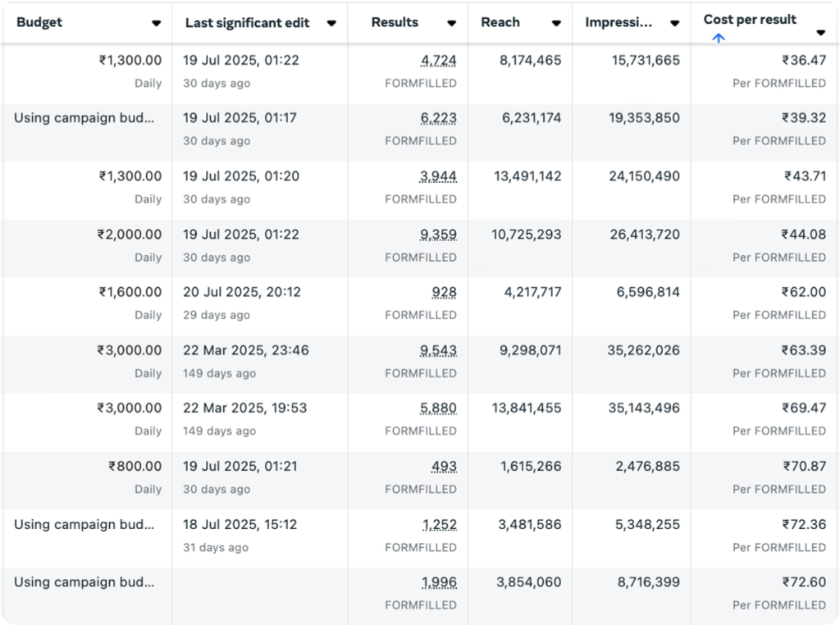Click the Cost per result column header

pyautogui.click(x=750, y=20)
